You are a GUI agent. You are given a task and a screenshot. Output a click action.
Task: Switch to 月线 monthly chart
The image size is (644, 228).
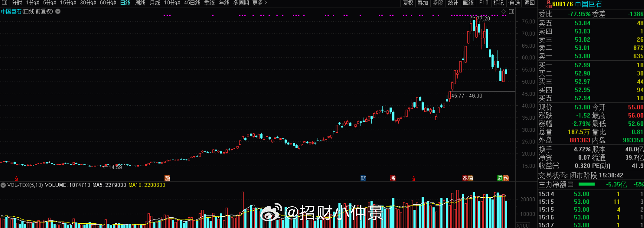coord(155,3)
